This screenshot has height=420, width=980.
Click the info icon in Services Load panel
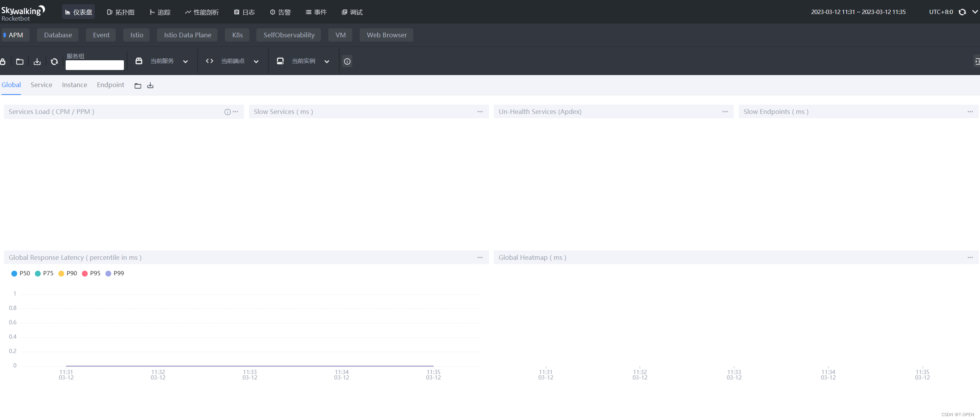coord(227,112)
